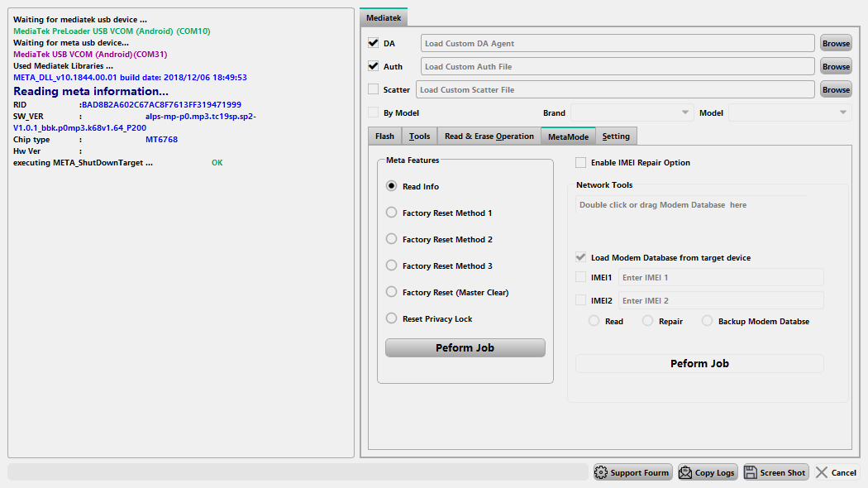Click the META_DLL build date line

pyautogui.click(x=130, y=78)
